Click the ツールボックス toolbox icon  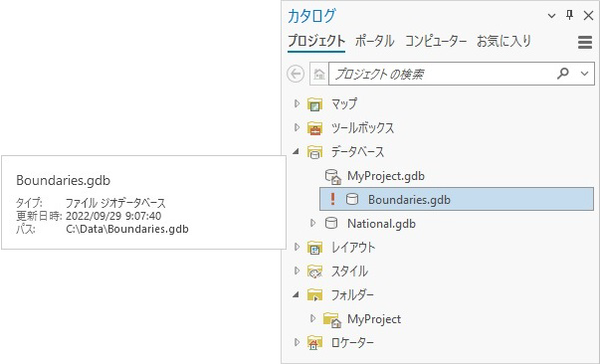[314, 128]
